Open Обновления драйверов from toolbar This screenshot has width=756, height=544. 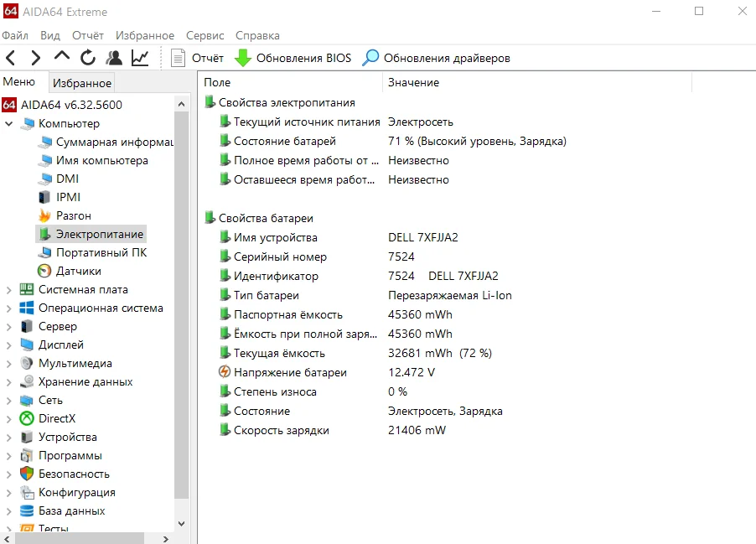point(436,58)
